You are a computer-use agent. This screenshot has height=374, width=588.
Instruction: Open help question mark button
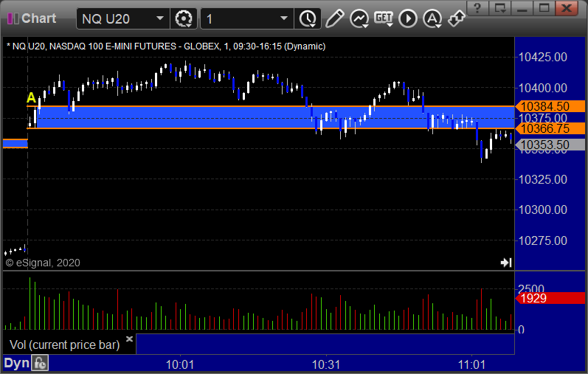pos(478,8)
